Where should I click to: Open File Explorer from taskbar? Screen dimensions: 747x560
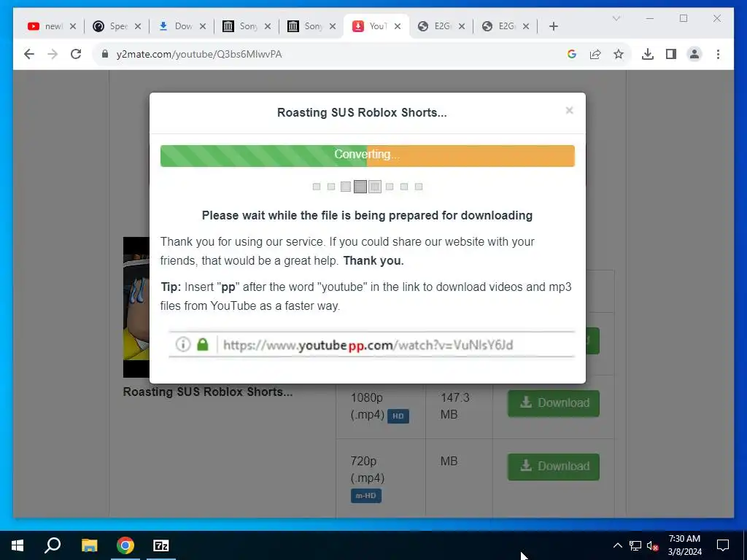[x=89, y=545]
